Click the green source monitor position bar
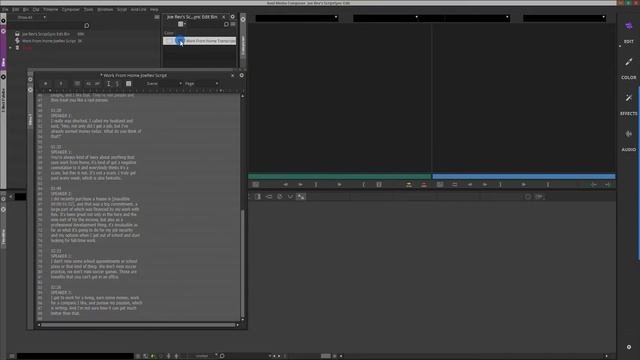Screen dimensions: 640x360 click(x=340, y=176)
